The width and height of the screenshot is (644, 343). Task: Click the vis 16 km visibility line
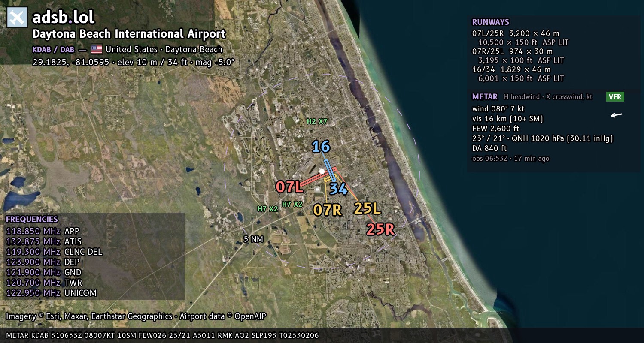pyautogui.click(x=507, y=119)
